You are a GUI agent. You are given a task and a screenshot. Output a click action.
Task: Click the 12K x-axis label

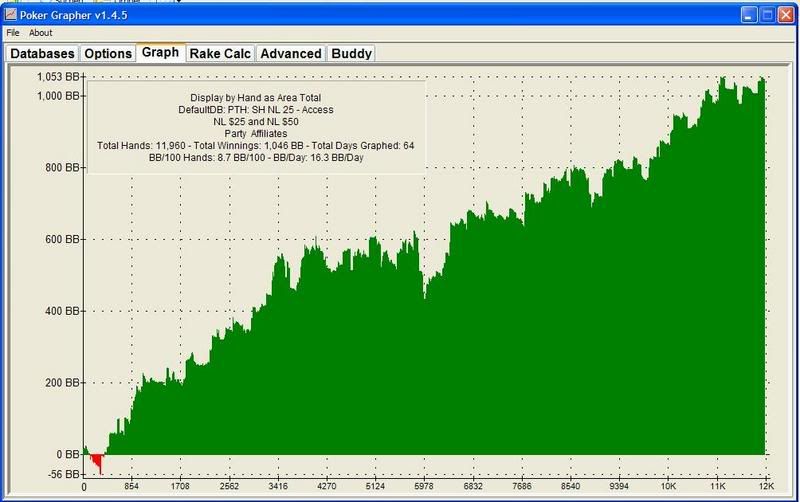click(x=766, y=486)
